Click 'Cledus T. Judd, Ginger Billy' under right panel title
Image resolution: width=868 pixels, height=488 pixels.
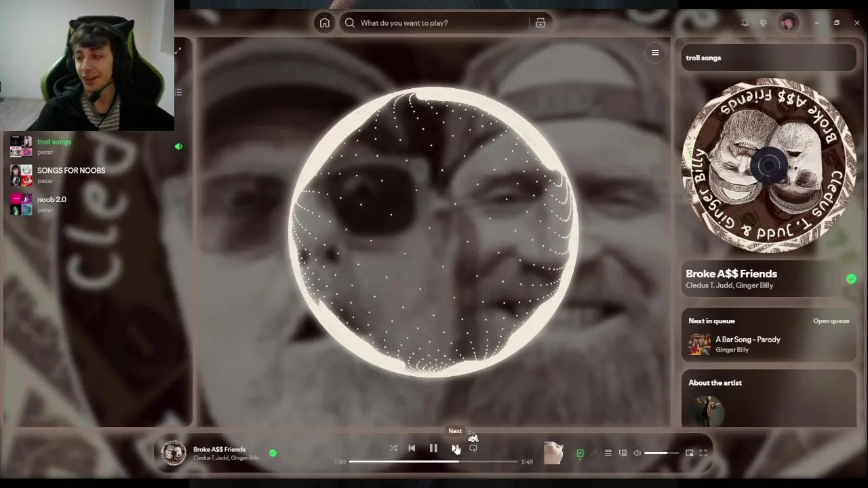(729, 285)
